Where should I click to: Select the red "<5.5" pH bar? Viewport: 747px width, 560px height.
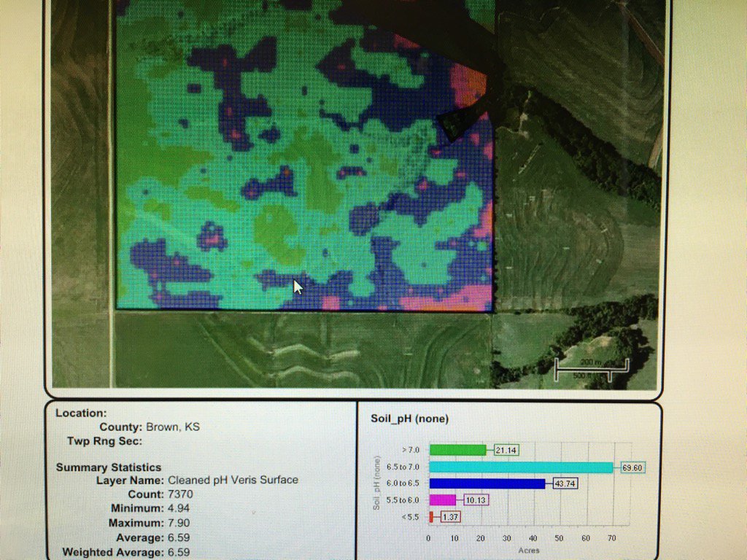[432, 517]
